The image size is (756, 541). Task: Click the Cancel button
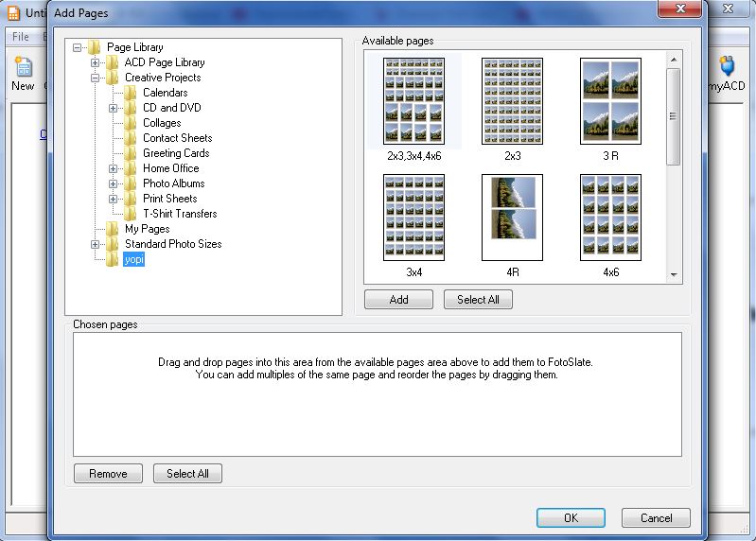tap(656, 518)
